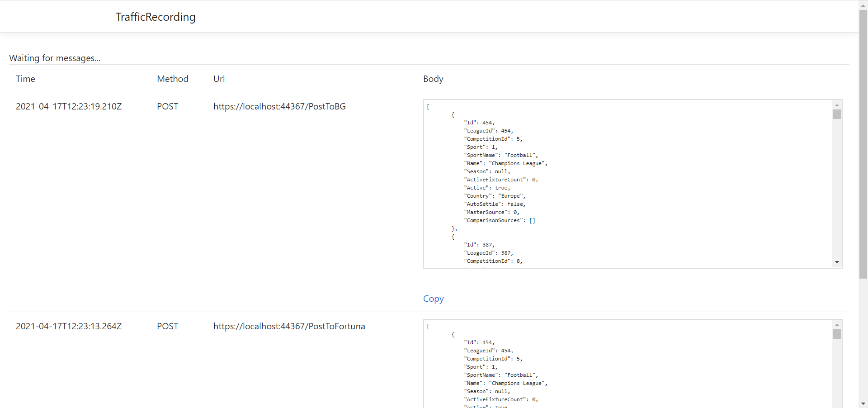Click the "Country": "Europe" line in first body
The width and height of the screenshot is (868, 408).
[495, 196]
